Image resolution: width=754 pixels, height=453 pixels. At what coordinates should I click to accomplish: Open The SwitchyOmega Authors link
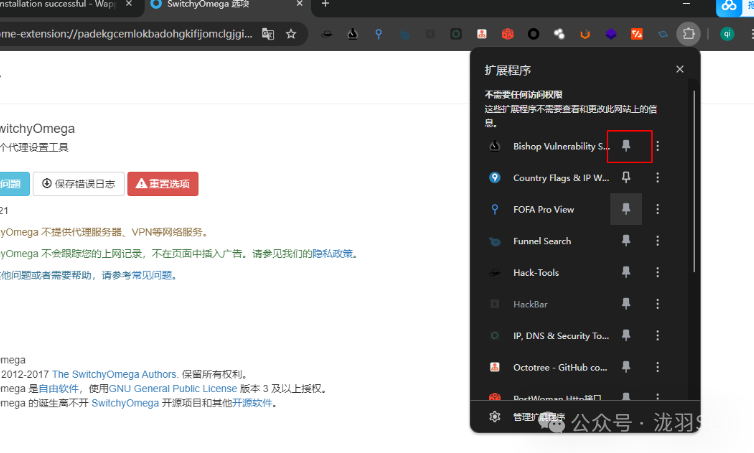pos(115,374)
